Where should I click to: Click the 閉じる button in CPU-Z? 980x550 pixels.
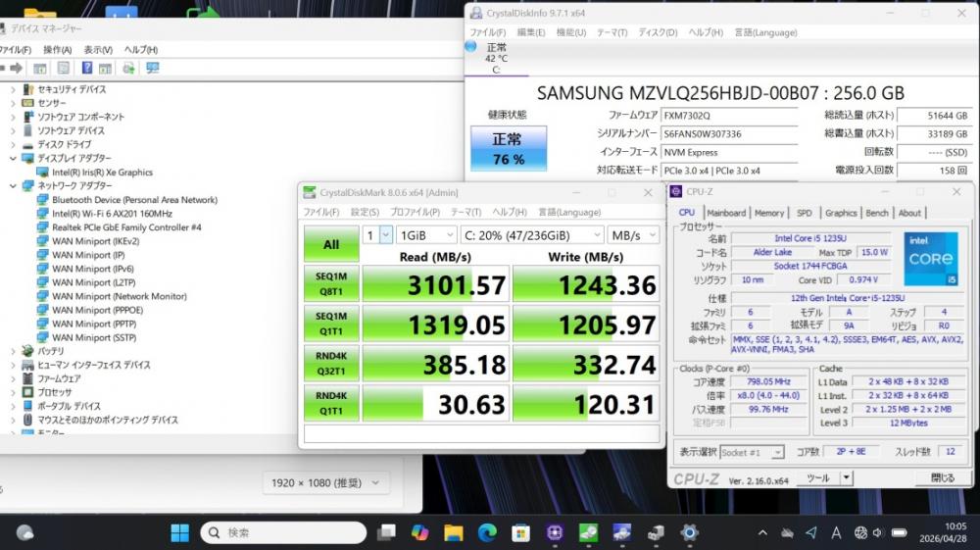click(943, 478)
